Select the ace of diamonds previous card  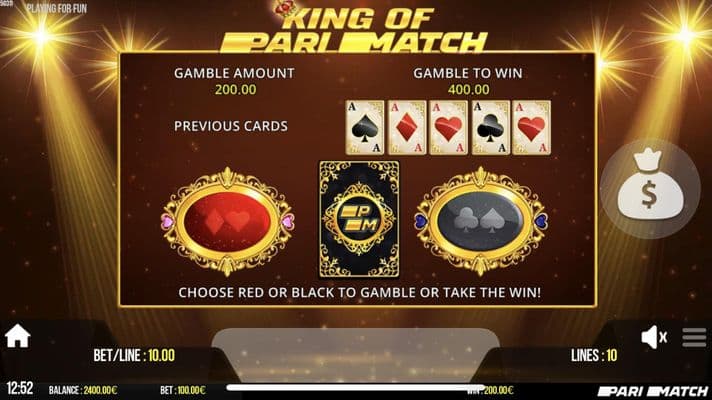[x=407, y=128]
